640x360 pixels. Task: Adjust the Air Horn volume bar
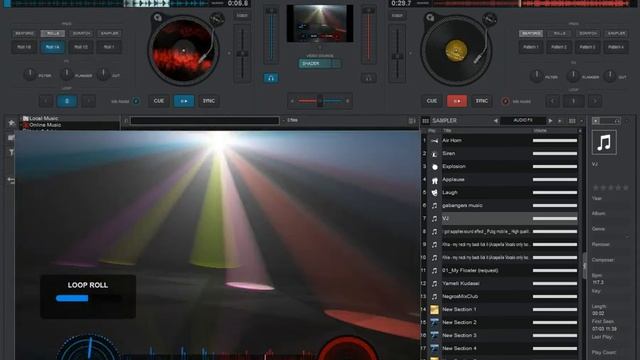[555, 141]
